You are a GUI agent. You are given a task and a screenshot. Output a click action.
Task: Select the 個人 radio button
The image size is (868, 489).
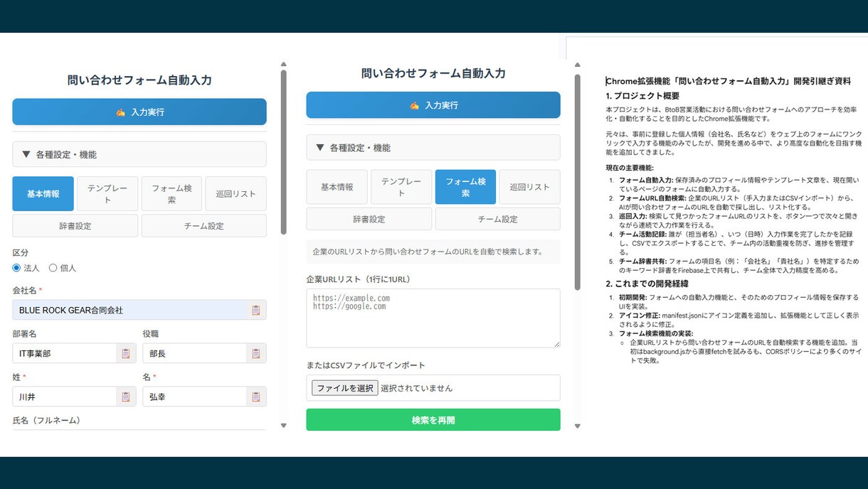point(53,268)
